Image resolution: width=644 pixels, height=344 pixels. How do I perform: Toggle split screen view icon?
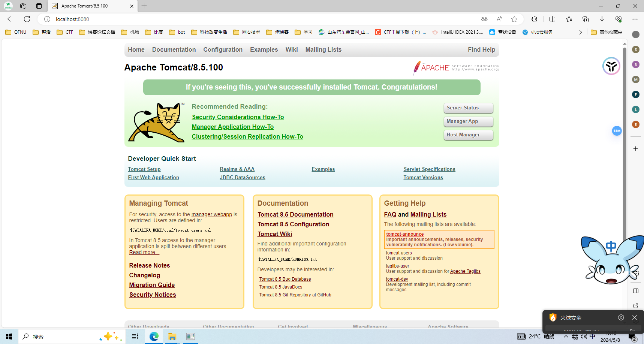pos(552,19)
